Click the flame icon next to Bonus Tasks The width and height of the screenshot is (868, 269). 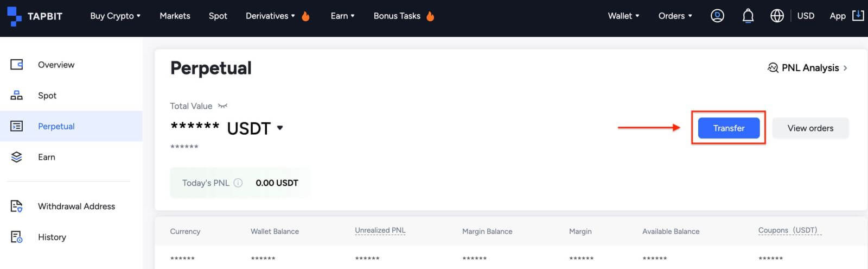430,16
